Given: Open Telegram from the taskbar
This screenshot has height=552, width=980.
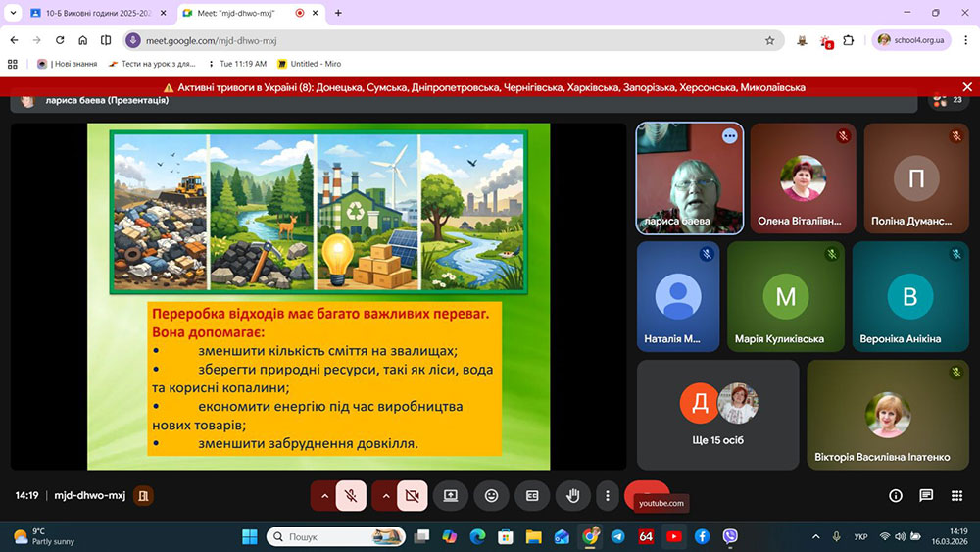Looking at the screenshot, I should tap(617, 536).
